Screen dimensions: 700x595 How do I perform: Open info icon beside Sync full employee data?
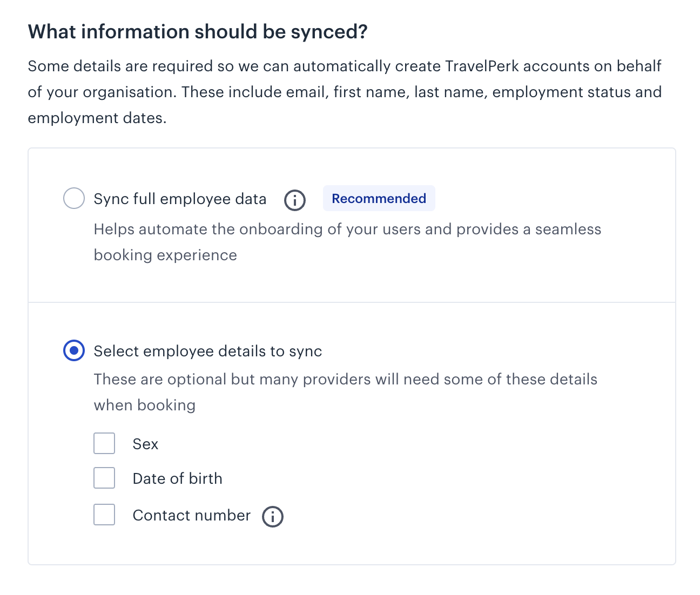(295, 200)
